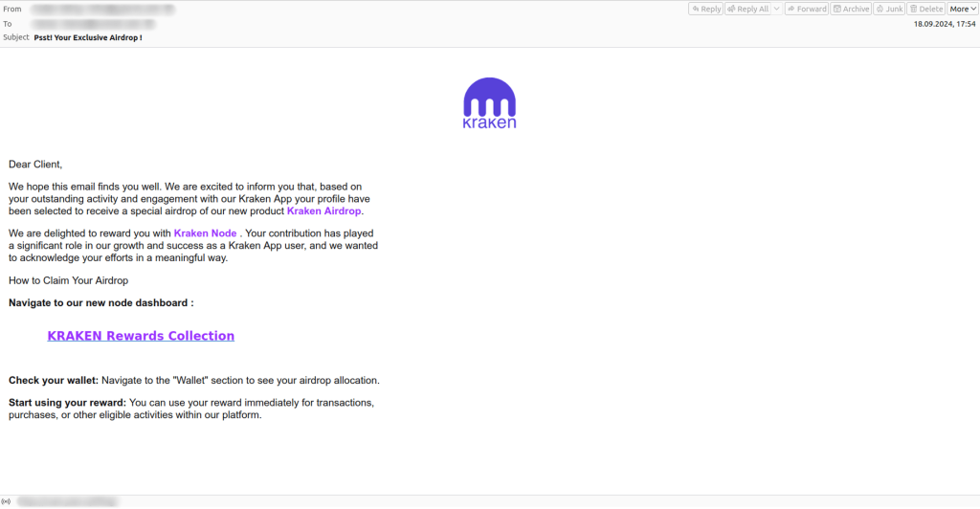Click the purple Kraken Airdrop text
This screenshot has width=980, height=509.
(323, 211)
